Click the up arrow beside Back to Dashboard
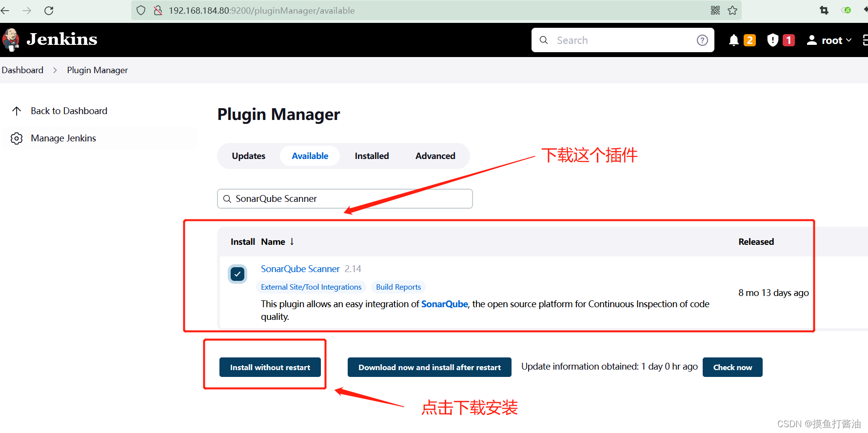868x433 pixels. point(17,111)
